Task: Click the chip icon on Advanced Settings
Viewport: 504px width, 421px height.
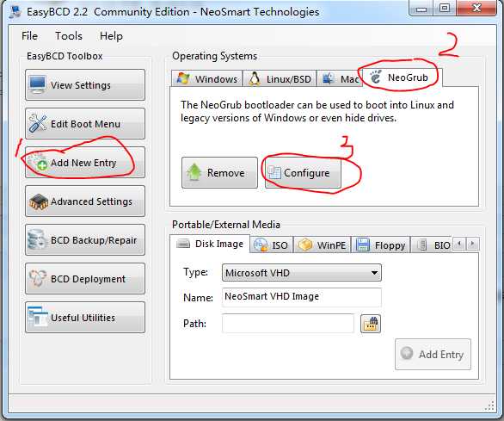Action: pyautogui.click(x=38, y=201)
